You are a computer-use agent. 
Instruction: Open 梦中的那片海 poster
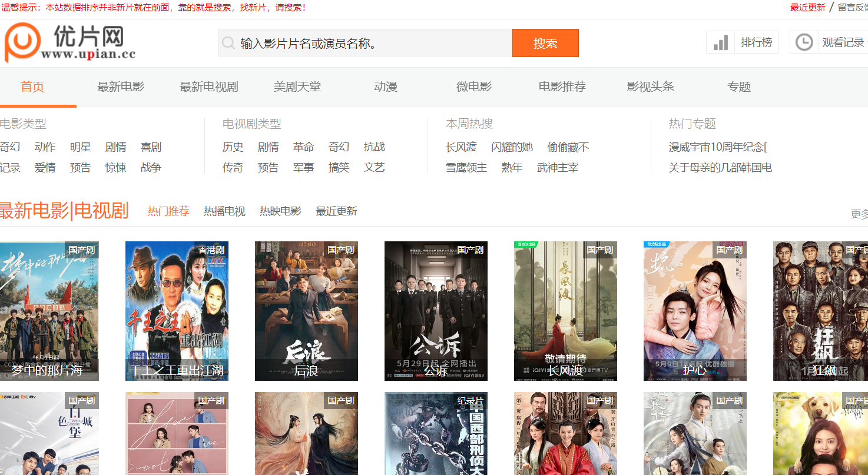[x=49, y=311]
